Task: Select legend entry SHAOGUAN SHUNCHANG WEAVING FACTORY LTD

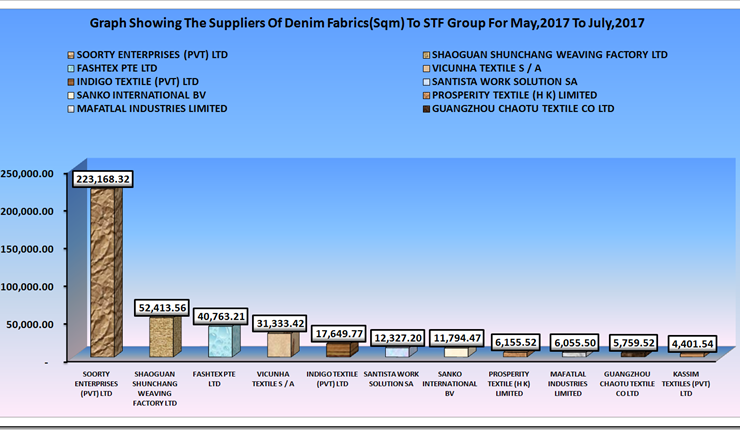Action: click(x=549, y=55)
